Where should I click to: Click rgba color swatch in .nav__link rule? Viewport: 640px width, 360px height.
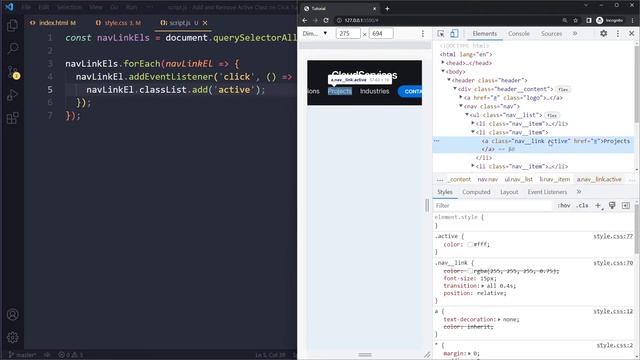pyautogui.click(x=470, y=271)
